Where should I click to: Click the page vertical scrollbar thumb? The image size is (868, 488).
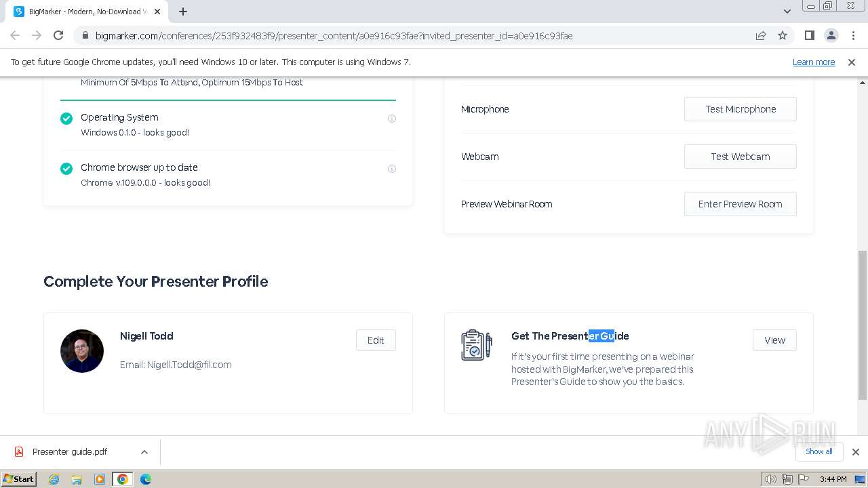863,325
